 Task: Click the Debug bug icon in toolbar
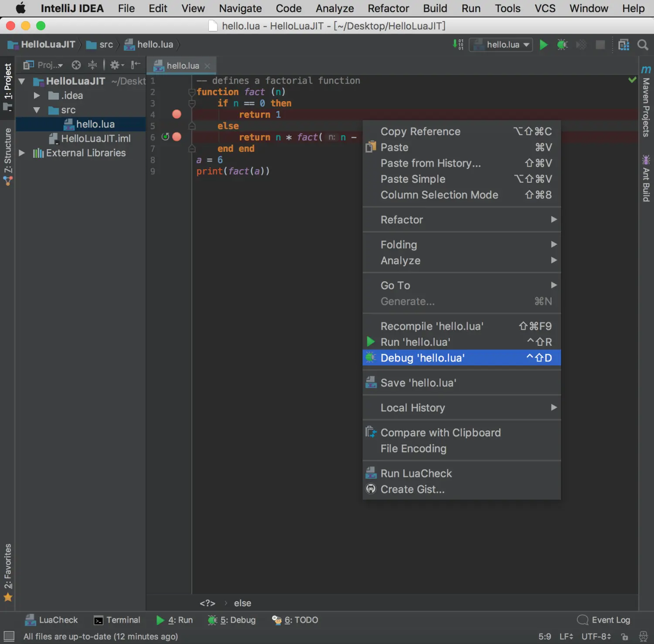pos(562,44)
